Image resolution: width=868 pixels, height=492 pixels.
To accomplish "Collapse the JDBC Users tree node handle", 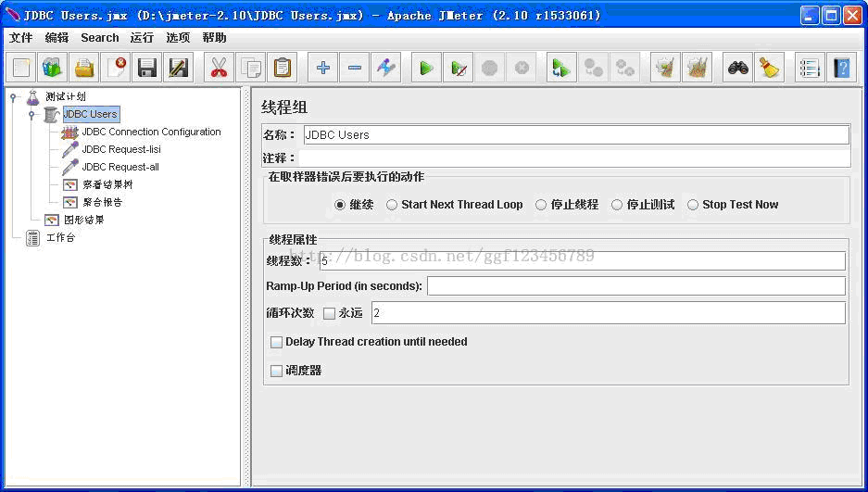I will coord(31,115).
